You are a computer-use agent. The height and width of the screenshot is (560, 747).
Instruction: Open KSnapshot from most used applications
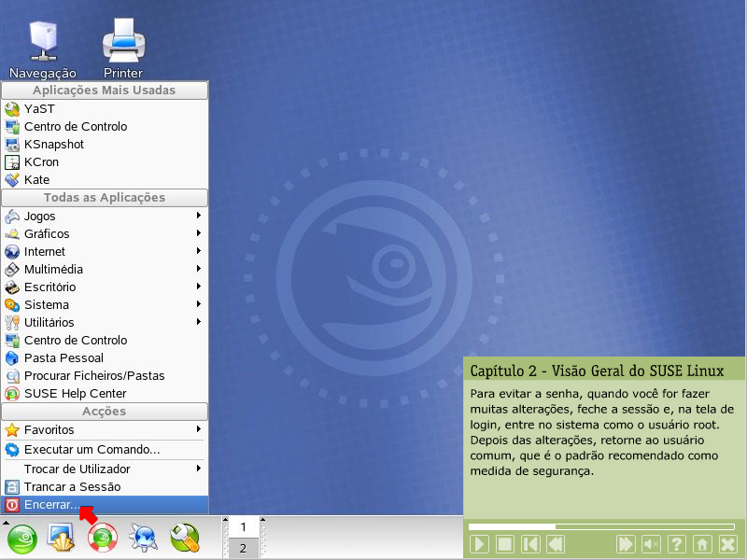tap(54, 144)
